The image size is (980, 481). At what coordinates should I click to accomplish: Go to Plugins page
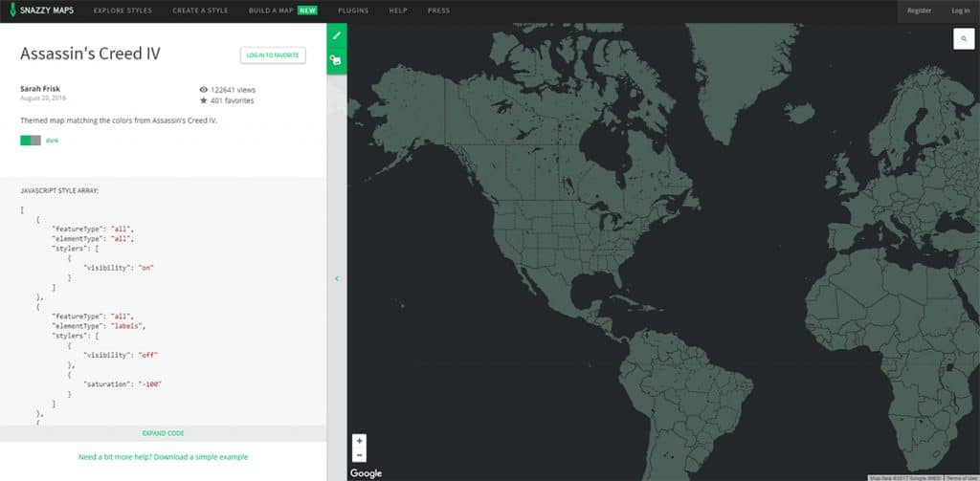(353, 11)
